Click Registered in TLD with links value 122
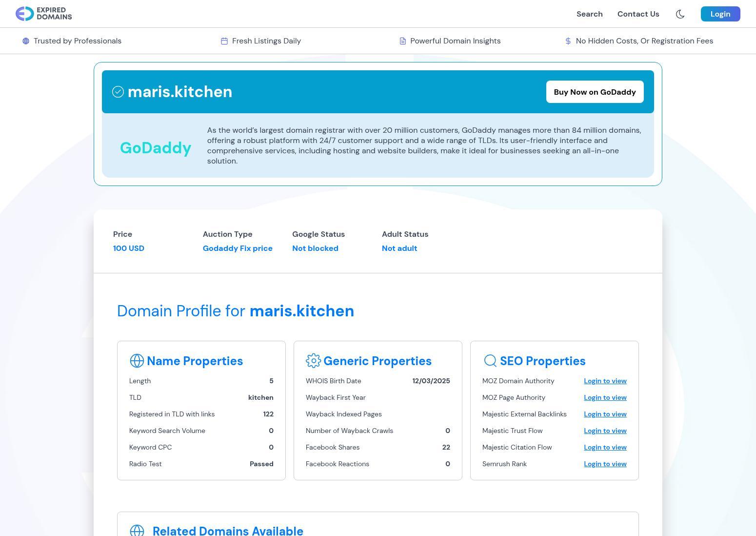 (268, 414)
